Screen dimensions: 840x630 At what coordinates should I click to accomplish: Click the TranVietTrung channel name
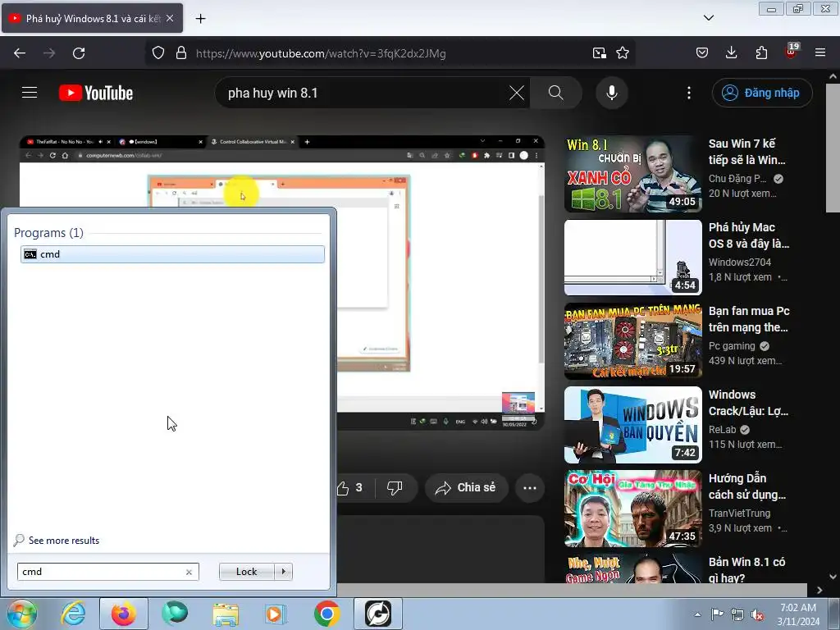[739, 513]
